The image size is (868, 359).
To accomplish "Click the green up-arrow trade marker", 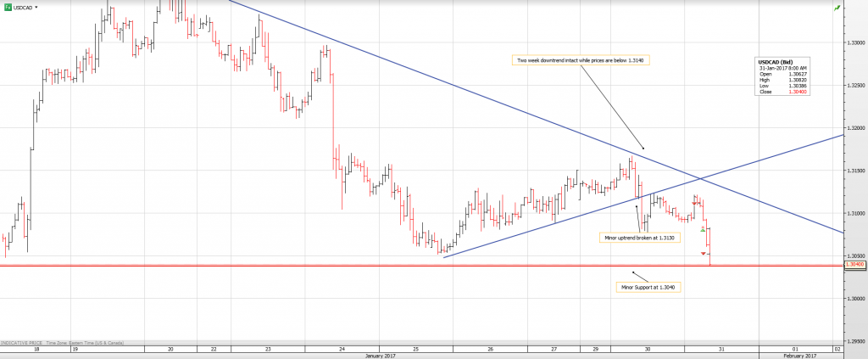I will point(703,229).
